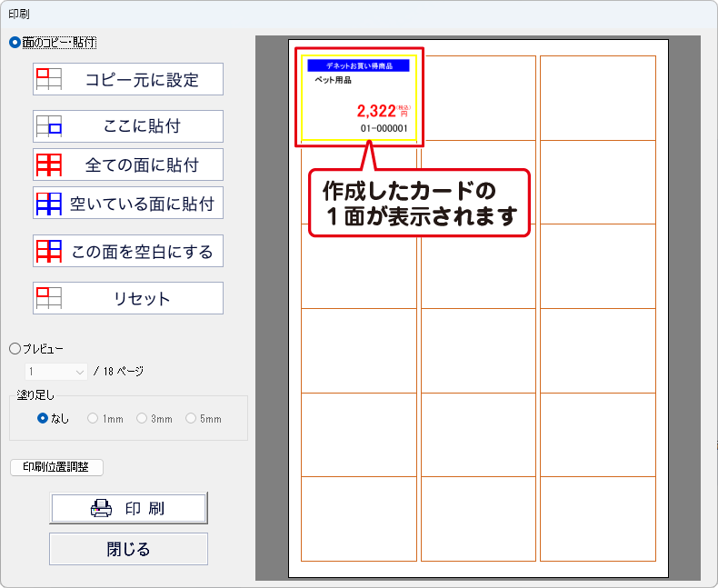Choose the 1mm 塗り足し option
The width and height of the screenshot is (718, 588).
[x=93, y=419]
